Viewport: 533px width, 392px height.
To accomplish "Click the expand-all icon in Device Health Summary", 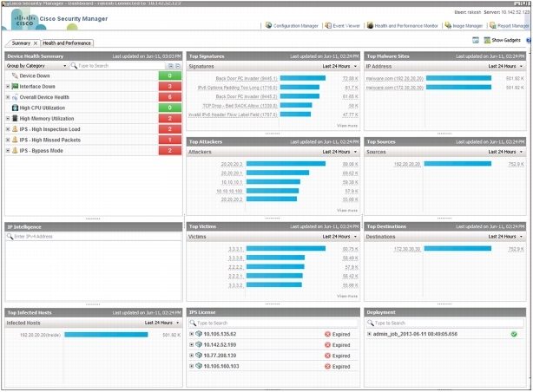I will 171,66.
